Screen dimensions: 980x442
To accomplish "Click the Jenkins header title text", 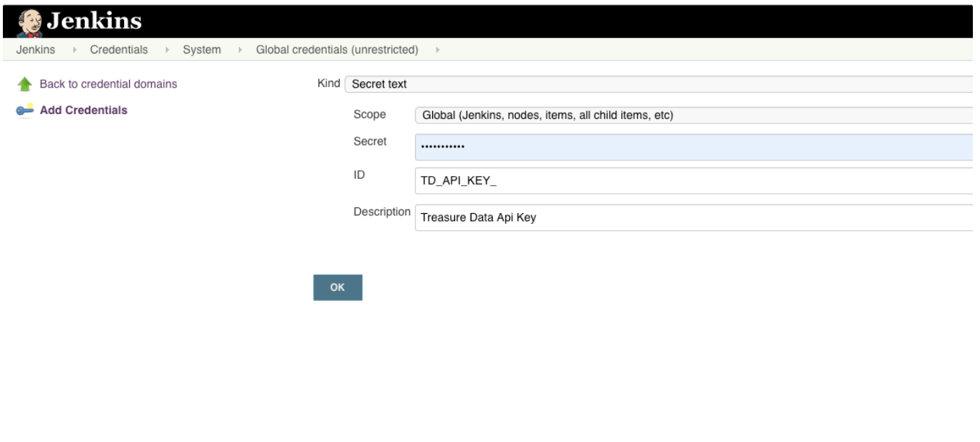I will point(94,21).
